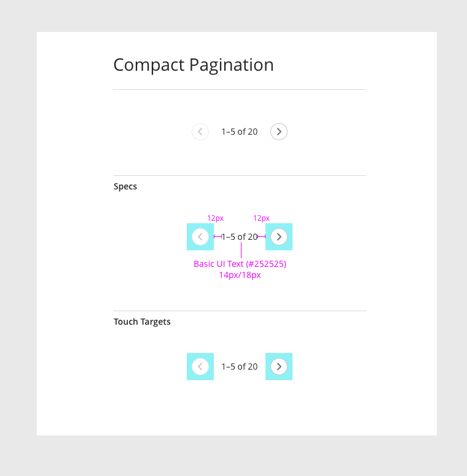Select the "Basic UI Text (#252525)" annotation
The height and width of the screenshot is (476, 467).
pyautogui.click(x=240, y=264)
